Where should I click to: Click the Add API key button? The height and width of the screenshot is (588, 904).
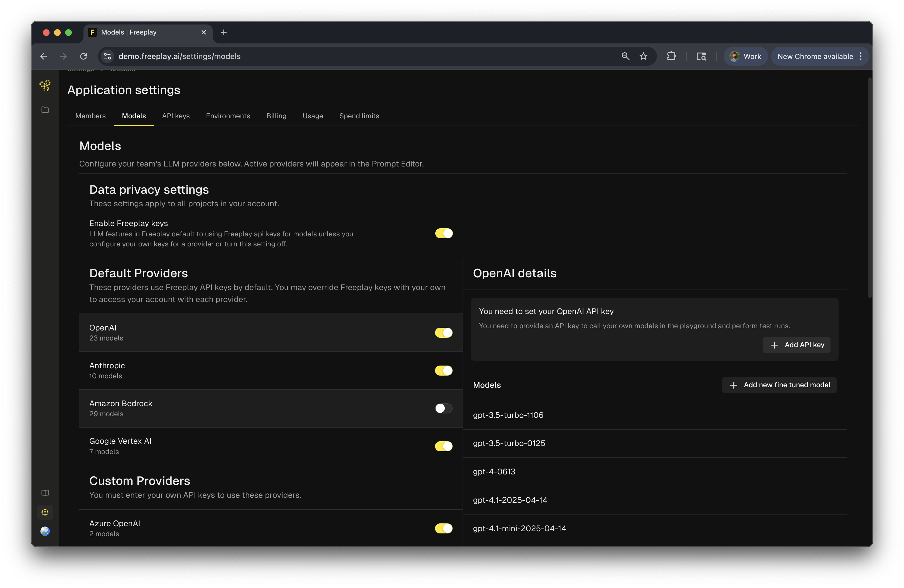pos(797,345)
